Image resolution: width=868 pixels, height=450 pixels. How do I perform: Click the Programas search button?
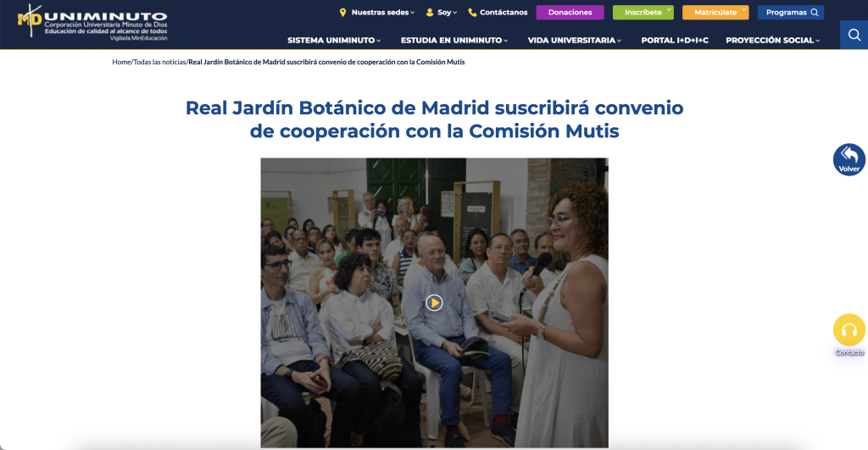791,12
